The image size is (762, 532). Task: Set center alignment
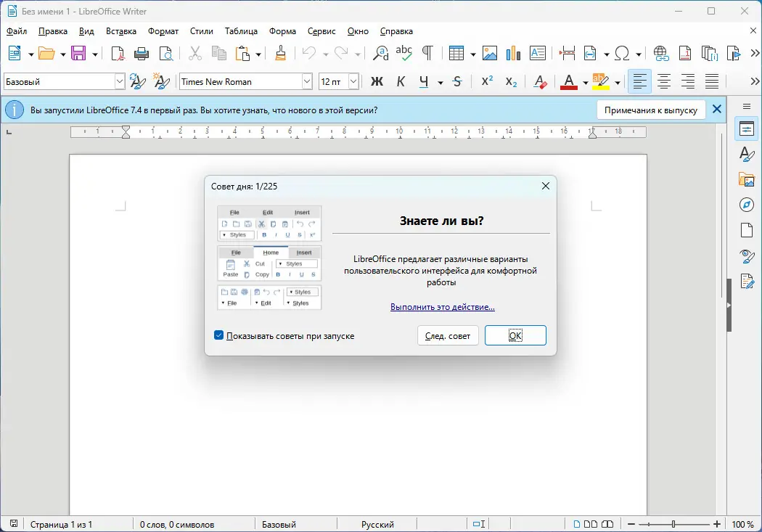click(664, 81)
